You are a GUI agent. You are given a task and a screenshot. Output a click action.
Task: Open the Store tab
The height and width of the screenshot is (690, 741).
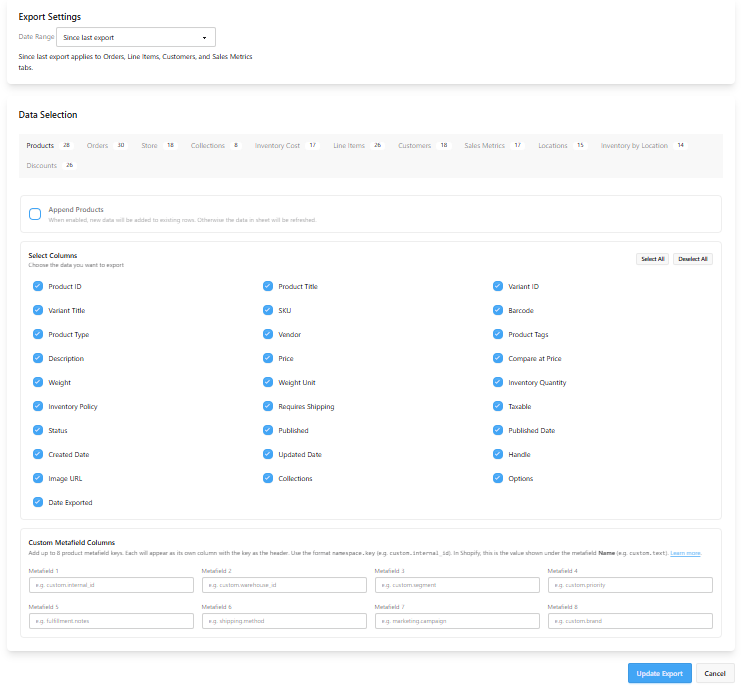click(158, 146)
